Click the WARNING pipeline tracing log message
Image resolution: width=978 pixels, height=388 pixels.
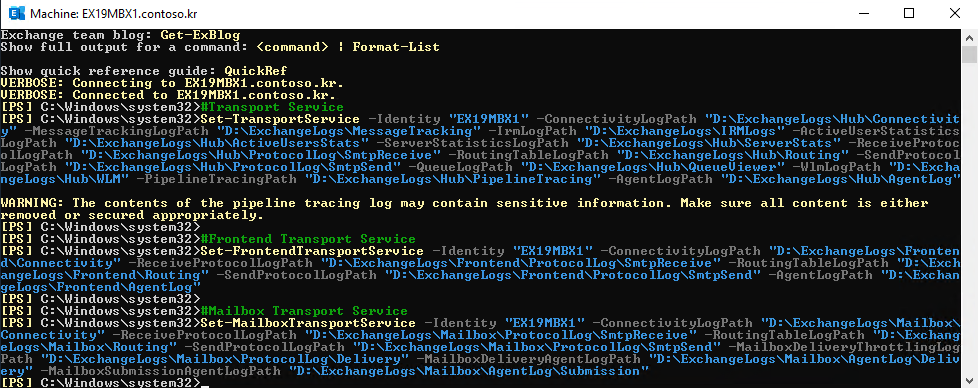(465, 210)
